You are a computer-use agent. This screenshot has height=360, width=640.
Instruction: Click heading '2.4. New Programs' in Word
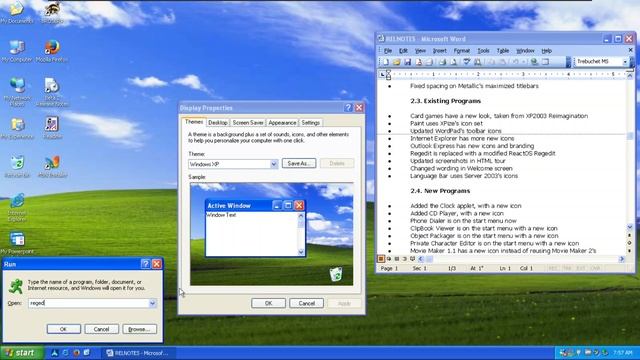click(x=440, y=191)
